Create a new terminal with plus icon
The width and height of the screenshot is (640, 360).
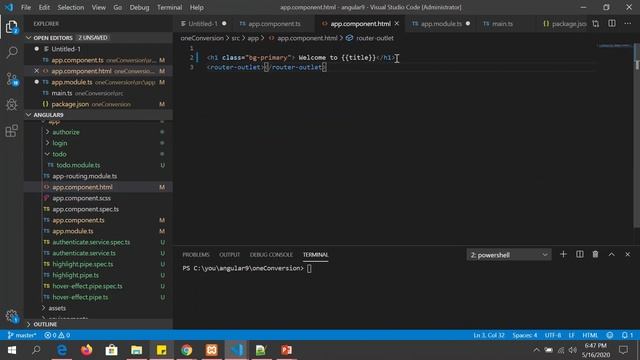coord(563,254)
